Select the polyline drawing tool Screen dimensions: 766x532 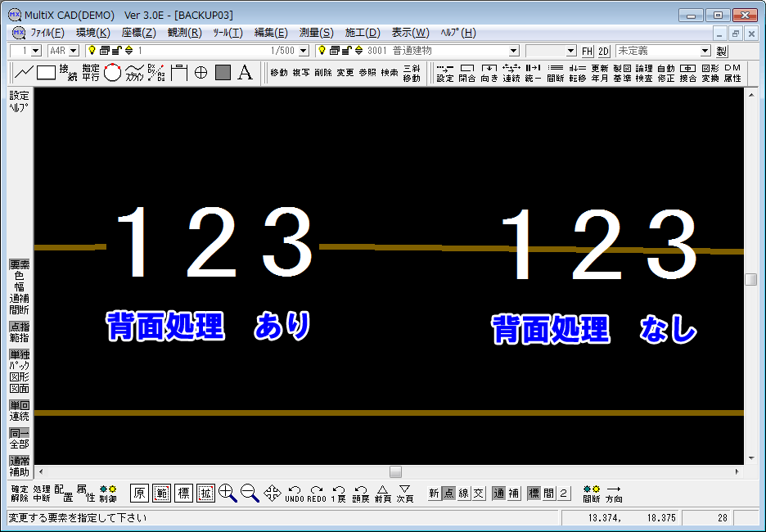(24, 73)
